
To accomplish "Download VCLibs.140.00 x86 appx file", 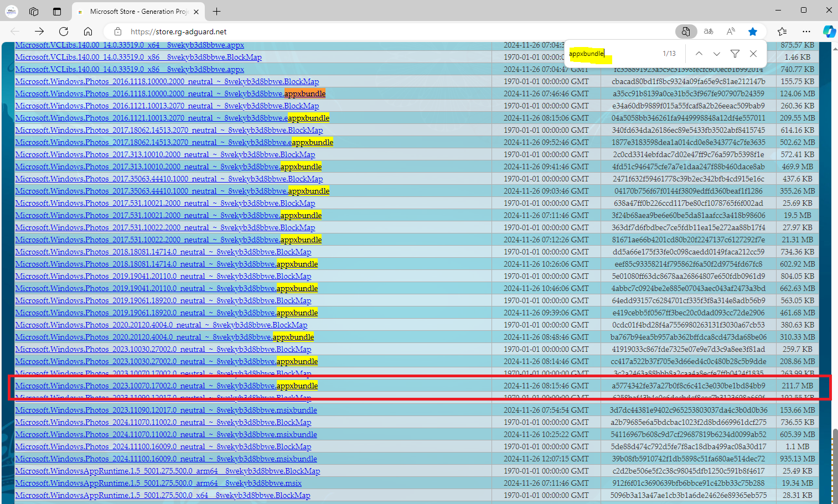I will click(130, 69).
